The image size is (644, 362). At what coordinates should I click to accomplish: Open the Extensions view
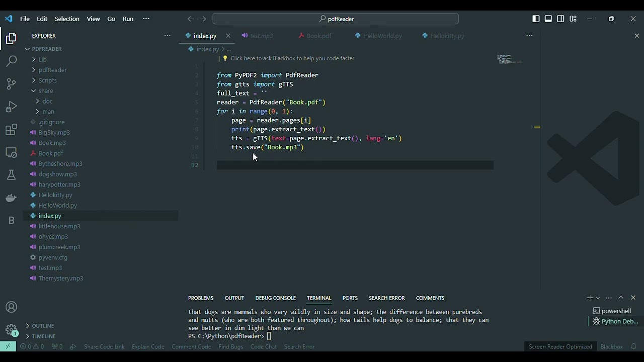point(11,130)
